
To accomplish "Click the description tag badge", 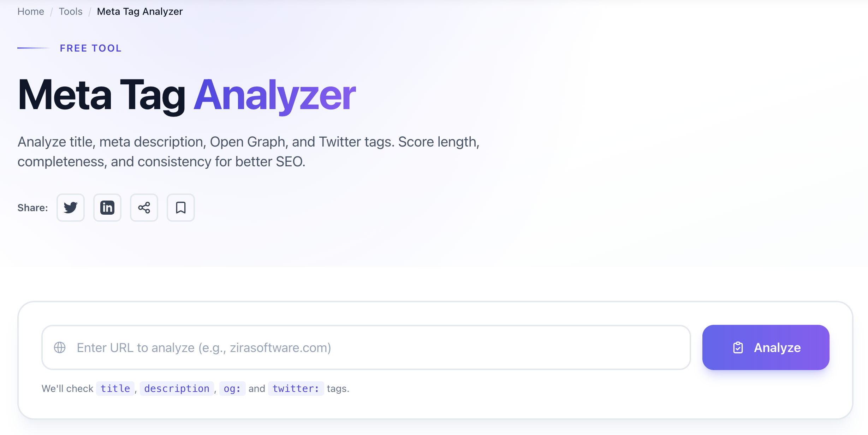I will coord(177,388).
